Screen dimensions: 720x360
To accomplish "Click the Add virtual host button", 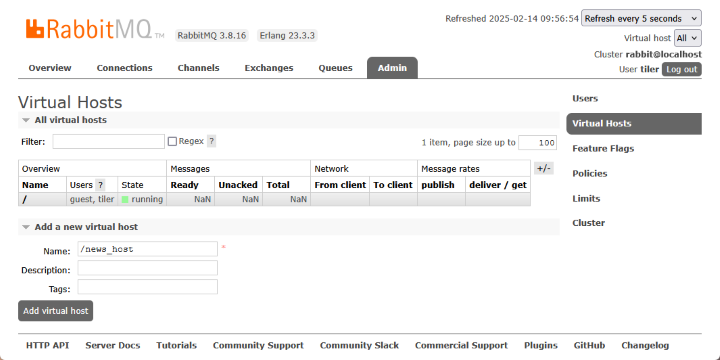I will tap(56, 311).
